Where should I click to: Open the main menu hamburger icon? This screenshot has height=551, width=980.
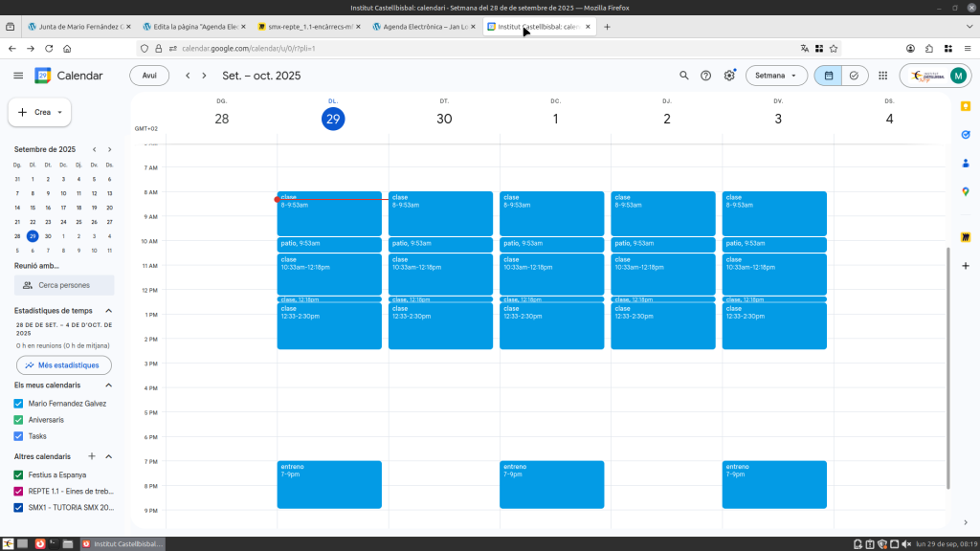pyautogui.click(x=18, y=76)
